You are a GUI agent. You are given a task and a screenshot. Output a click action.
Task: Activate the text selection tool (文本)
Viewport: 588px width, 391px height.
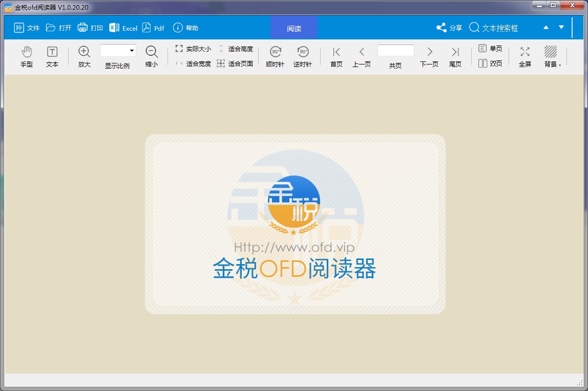(x=52, y=56)
